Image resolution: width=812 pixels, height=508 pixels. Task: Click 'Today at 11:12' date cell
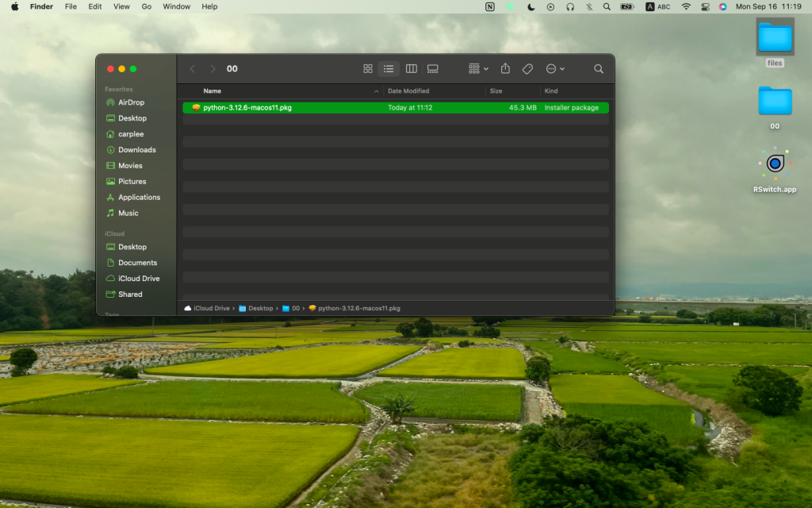[x=410, y=108]
